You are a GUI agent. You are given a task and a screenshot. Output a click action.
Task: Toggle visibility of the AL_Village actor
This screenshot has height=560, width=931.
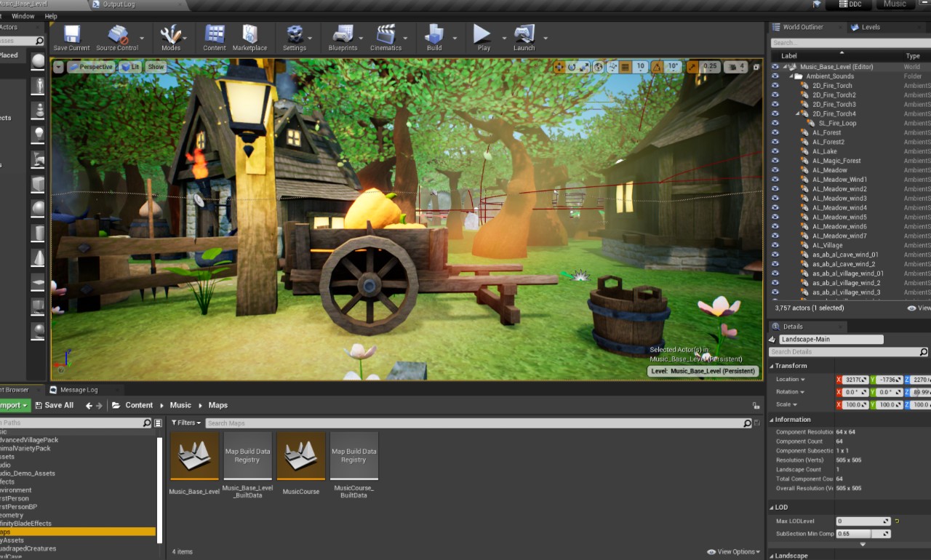775,245
